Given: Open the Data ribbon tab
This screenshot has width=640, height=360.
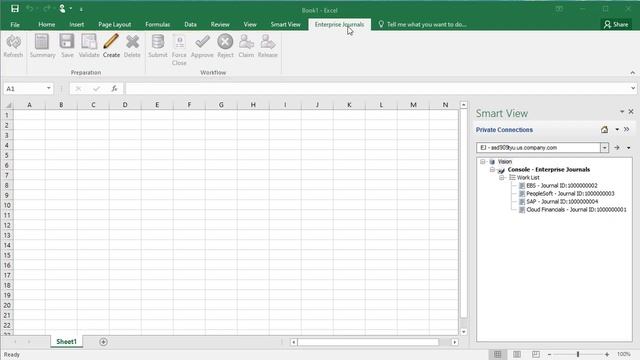Looking at the screenshot, I should 190,24.
